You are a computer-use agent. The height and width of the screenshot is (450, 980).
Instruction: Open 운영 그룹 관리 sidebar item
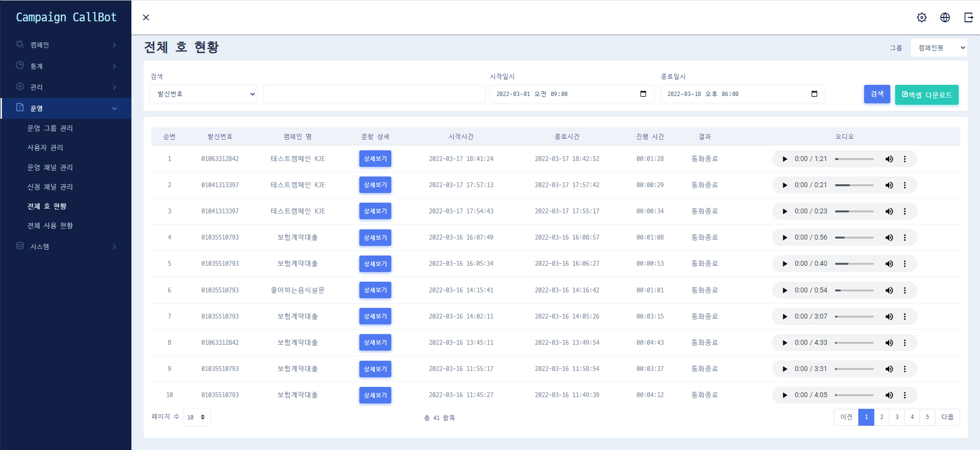50,128
